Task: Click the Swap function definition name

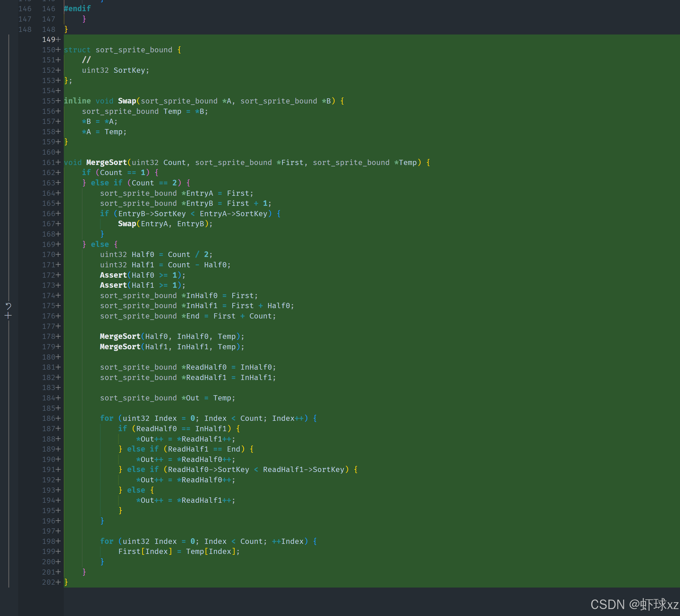Action: tap(127, 101)
